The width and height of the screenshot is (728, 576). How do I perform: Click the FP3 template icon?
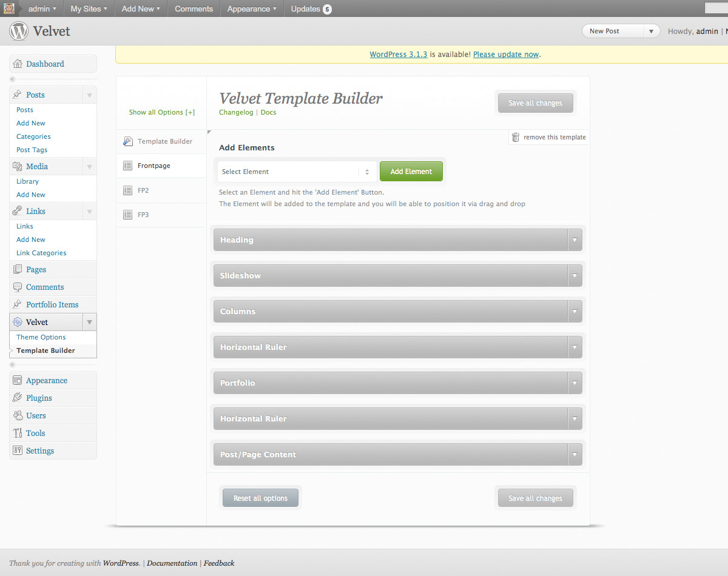128,215
